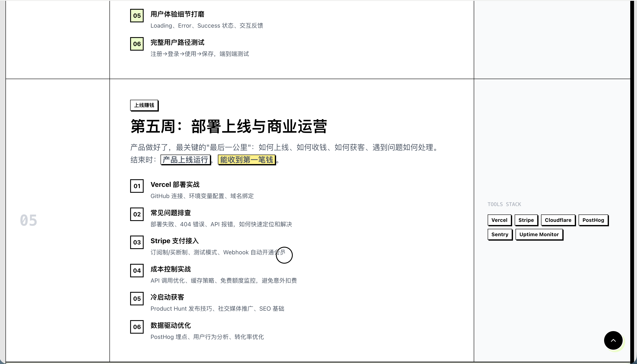The width and height of the screenshot is (637, 364).
Task: Open the Stripe 支付接入 lesson title
Action: point(174,241)
